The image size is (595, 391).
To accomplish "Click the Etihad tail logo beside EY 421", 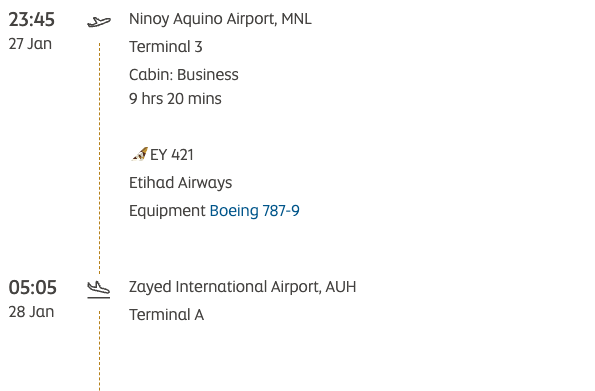I will 139,154.
